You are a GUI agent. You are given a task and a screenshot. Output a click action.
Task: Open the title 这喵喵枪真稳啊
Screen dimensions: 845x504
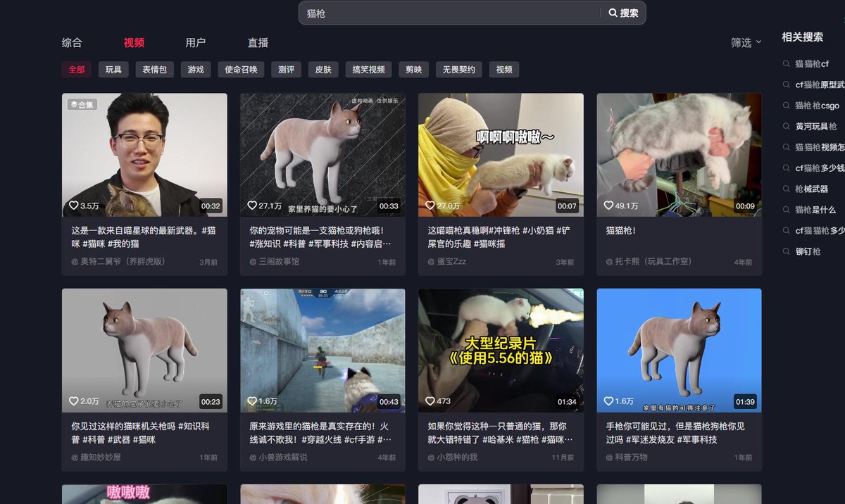[501, 237]
